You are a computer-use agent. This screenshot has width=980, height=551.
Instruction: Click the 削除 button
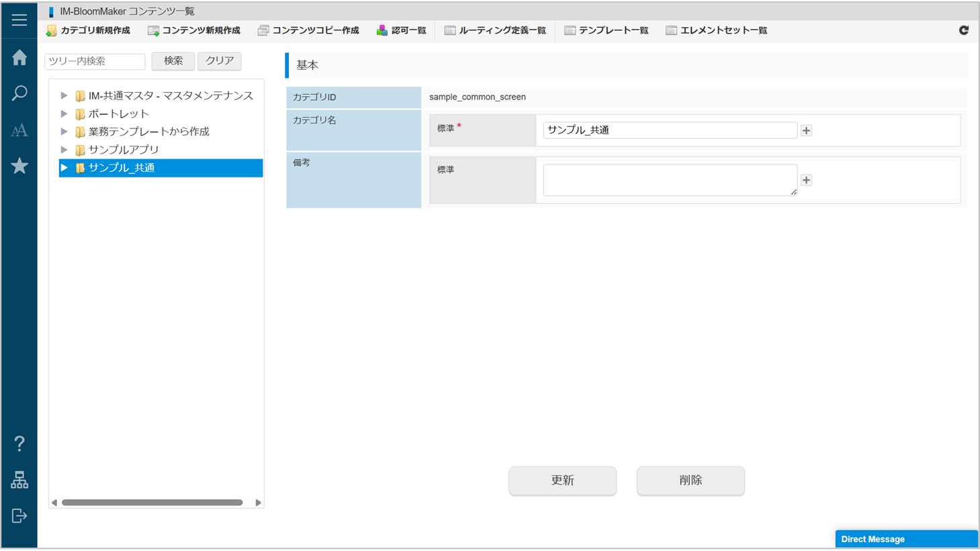[690, 480]
